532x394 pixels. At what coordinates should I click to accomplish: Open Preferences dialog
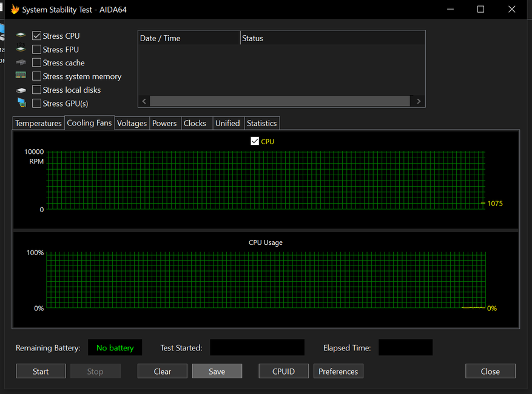pos(338,372)
